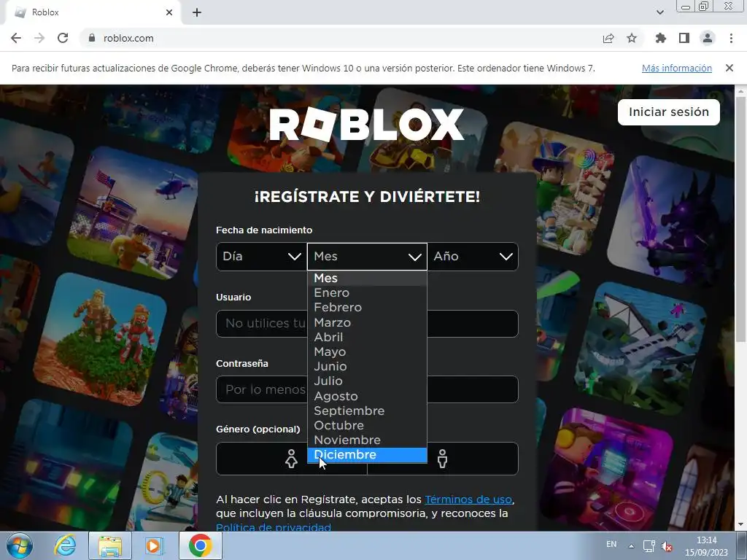This screenshot has width=747, height=560.
Task: Choose Enero from the month list
Action: (x=368, y=293)
